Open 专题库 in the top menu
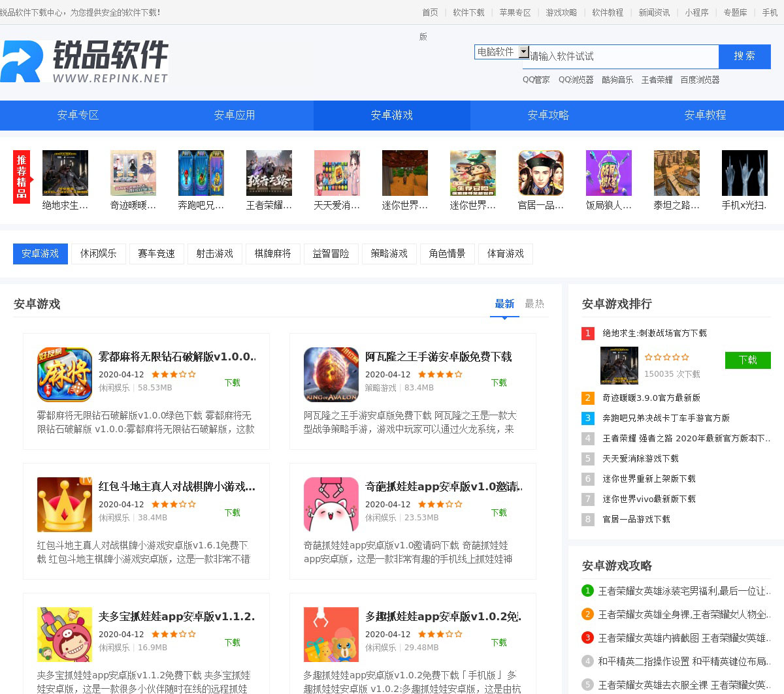This screenshot has height=694, width=784. pos(736,12)
